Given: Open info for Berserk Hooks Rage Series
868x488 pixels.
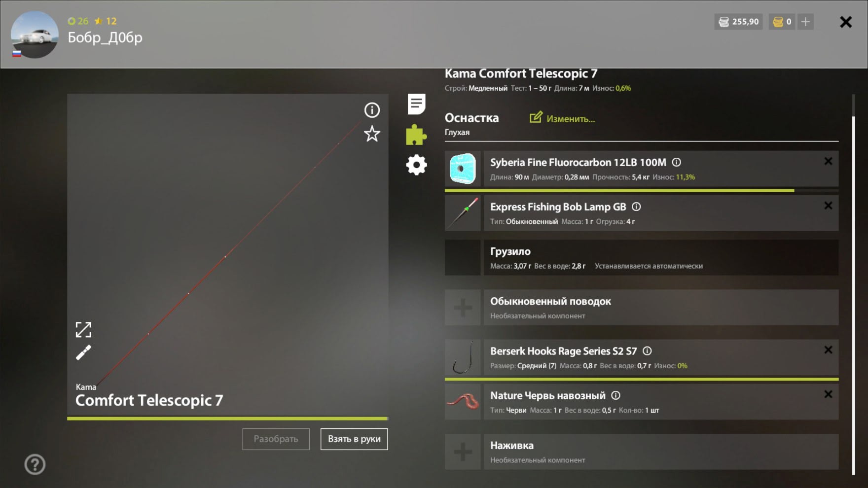Looking at the screenshot, I should coord(647,351).
